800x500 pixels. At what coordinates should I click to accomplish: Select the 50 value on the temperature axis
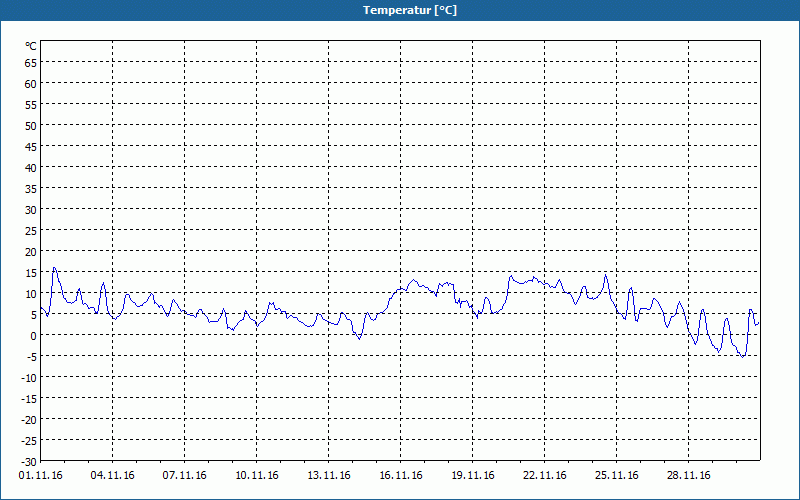click(x=31, y=126)
